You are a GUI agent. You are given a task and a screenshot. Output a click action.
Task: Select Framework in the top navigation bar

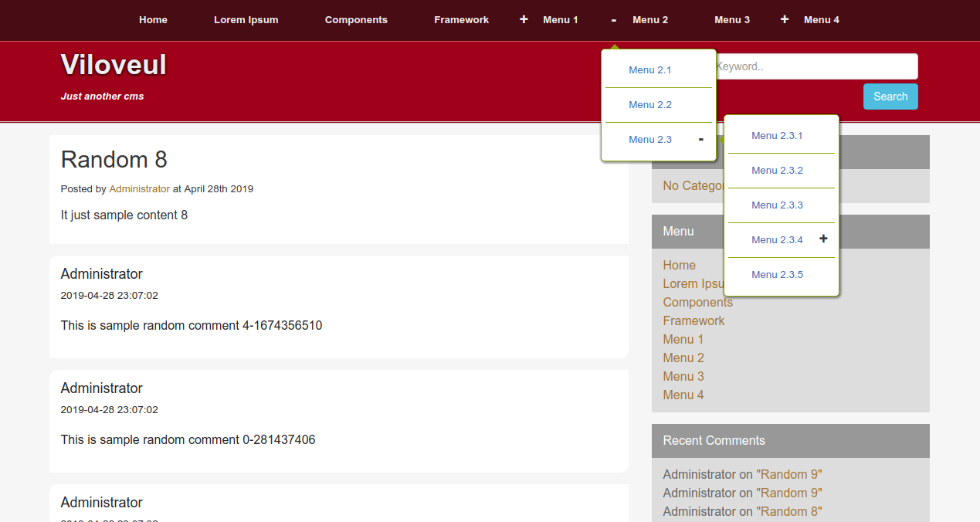pyautogui.click(x=461, y=20)
